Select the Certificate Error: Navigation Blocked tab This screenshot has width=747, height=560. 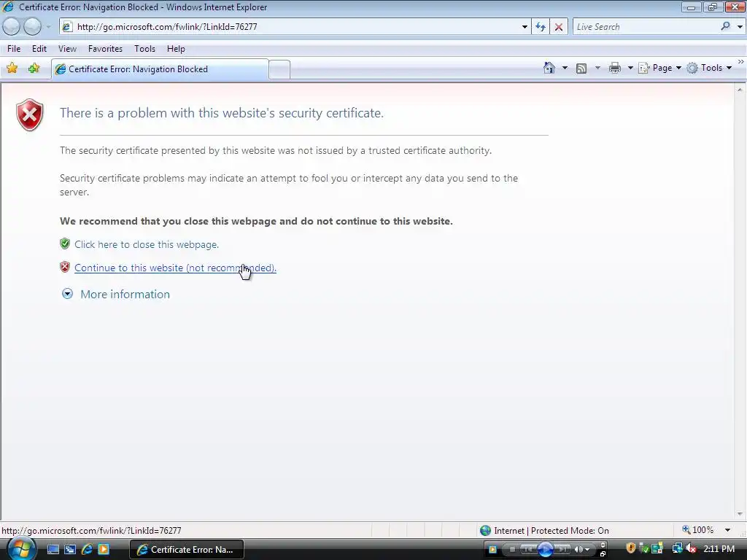pyautogui.click(x=160, y=69)
